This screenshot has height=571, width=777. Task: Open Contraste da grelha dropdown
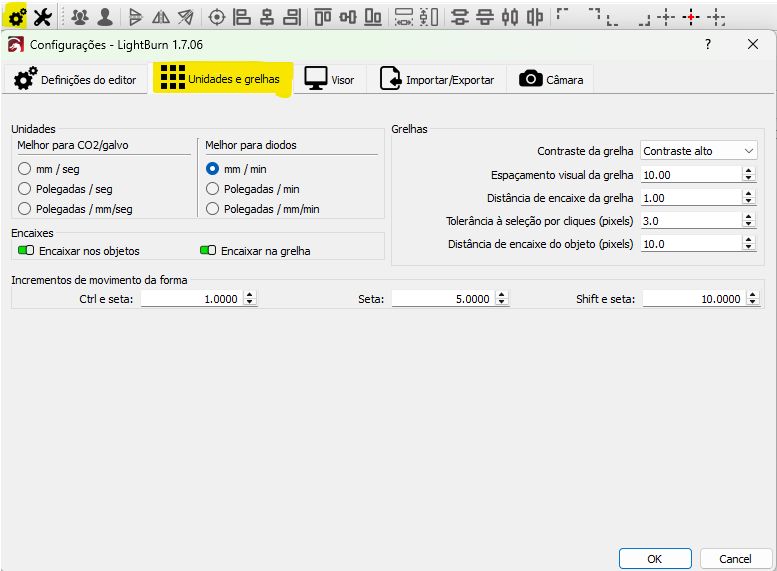click(x=699, y=151)
